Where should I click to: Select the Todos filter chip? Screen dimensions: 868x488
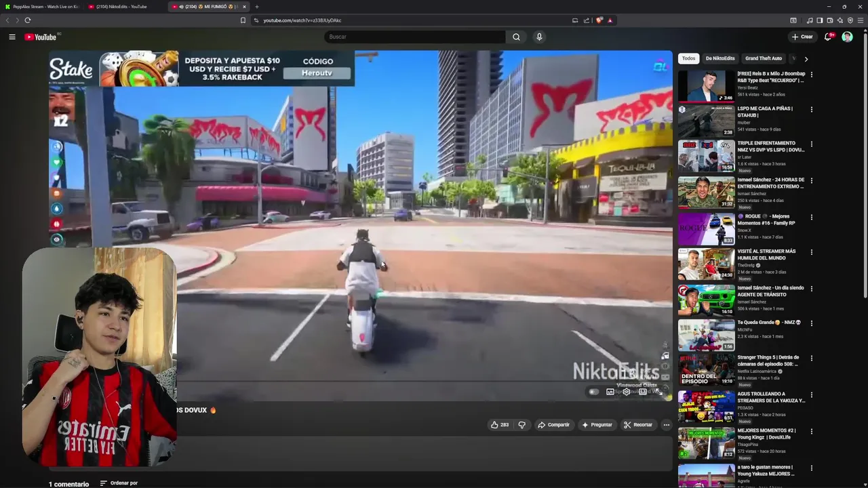(688, 58)
